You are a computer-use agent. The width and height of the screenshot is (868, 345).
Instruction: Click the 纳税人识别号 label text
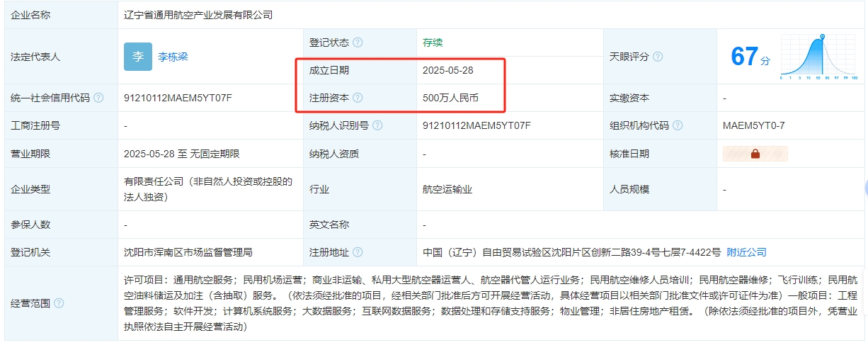point(339,125)
